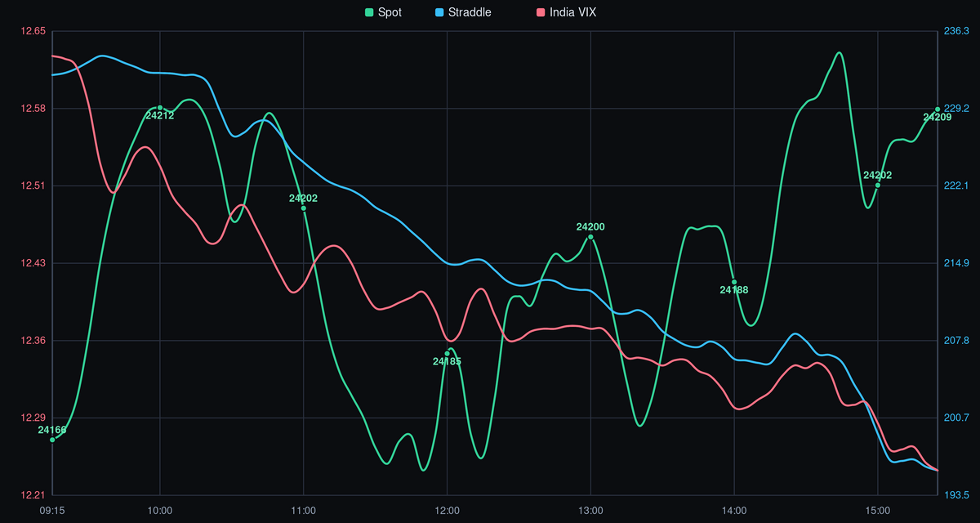Click the 222.1 right axis value
The height and width of the screenshot is (523, 980).
click(x=956, y=186)
